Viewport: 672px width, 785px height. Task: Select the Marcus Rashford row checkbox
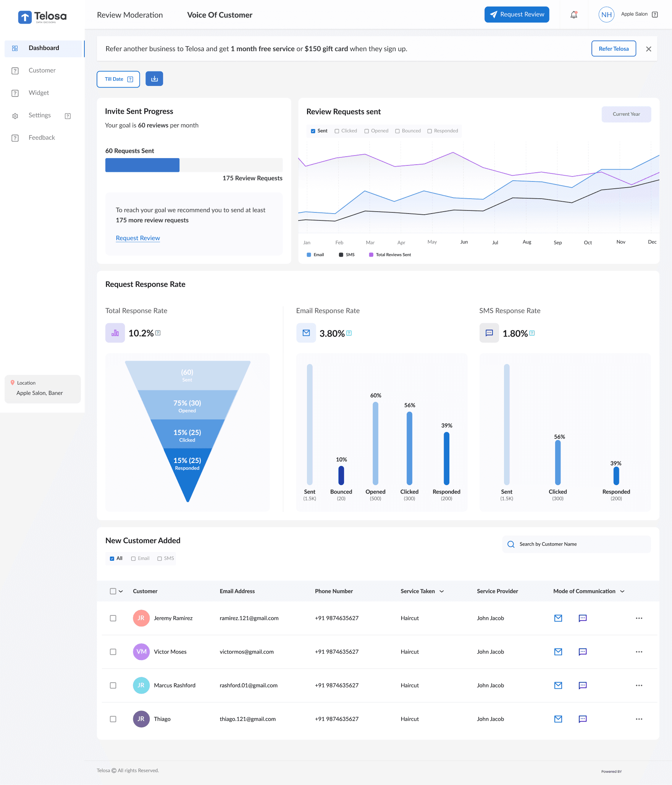click(x=113, y=685)
